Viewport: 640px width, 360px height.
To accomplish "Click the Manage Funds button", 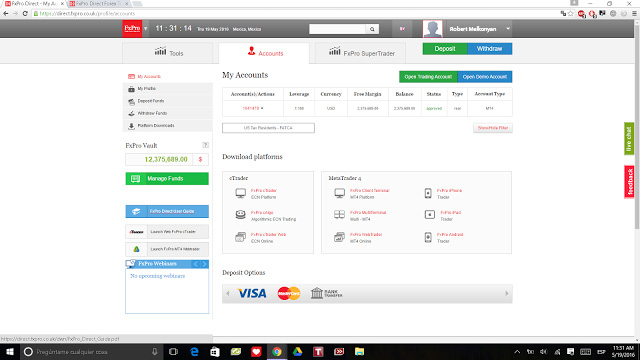I will point(167,178).
